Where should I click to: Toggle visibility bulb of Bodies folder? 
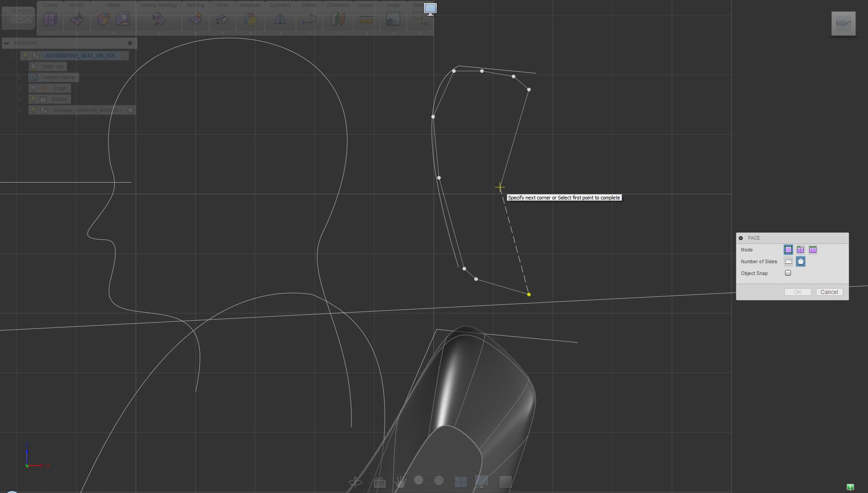pyautogui.click(x=33, y=99)
